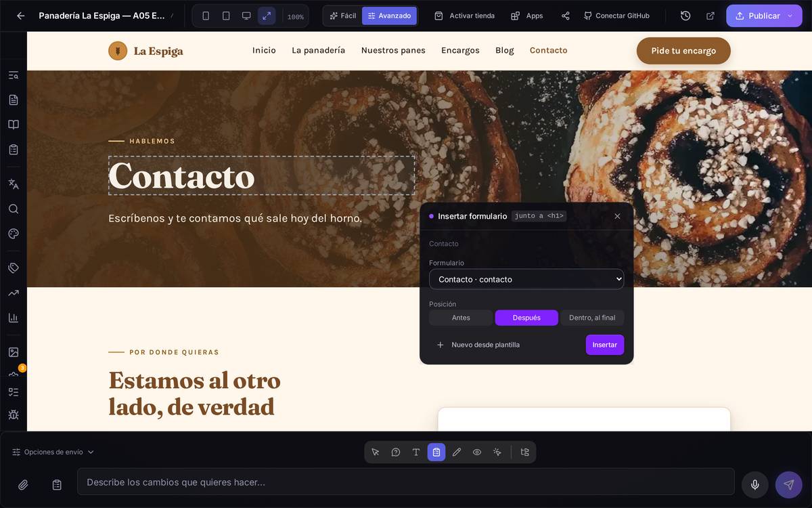Image resolution: width=812 pixels, height=508 pixels.
Task: Expand the Publicar dropdown chevron
Action: pos(790,16)
